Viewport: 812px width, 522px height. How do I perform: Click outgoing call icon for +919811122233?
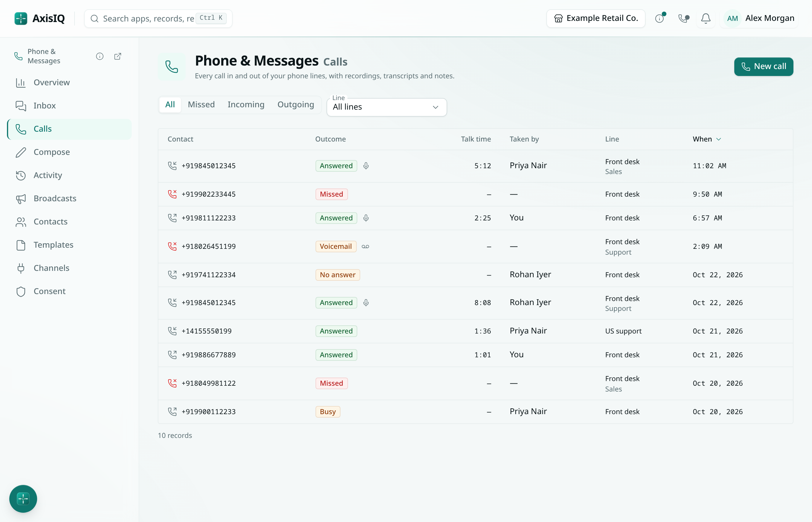tap(172, 218)
